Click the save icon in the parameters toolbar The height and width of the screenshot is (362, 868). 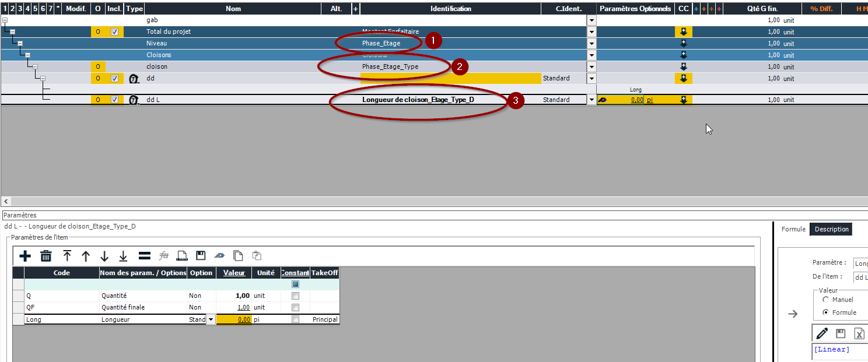(200, 256)
